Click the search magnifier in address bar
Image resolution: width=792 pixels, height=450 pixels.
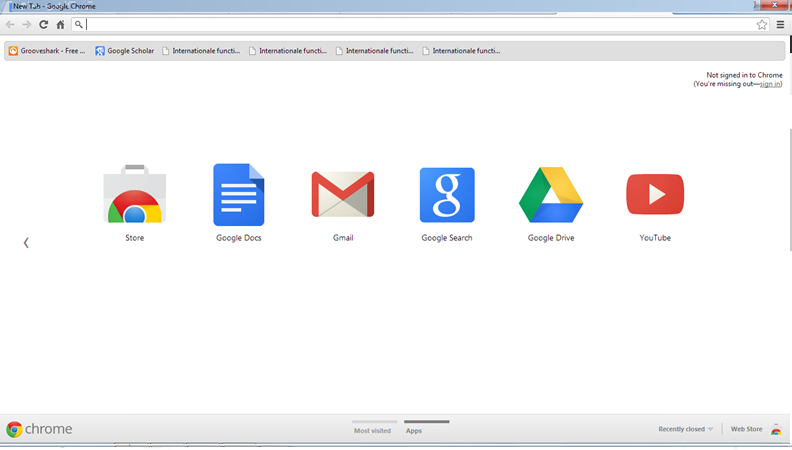pos(79,24)
